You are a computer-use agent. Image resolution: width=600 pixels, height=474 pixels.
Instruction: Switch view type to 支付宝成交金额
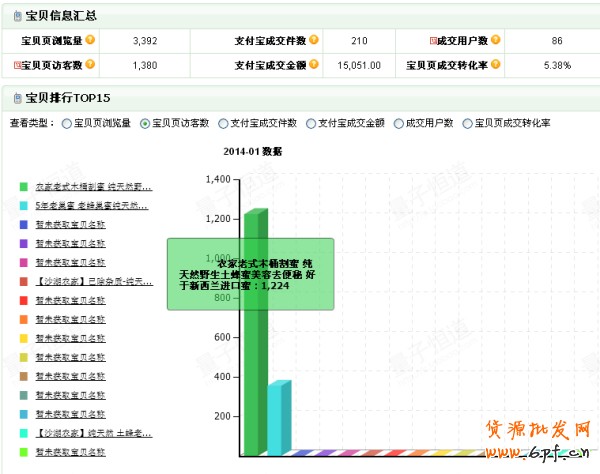311,124
